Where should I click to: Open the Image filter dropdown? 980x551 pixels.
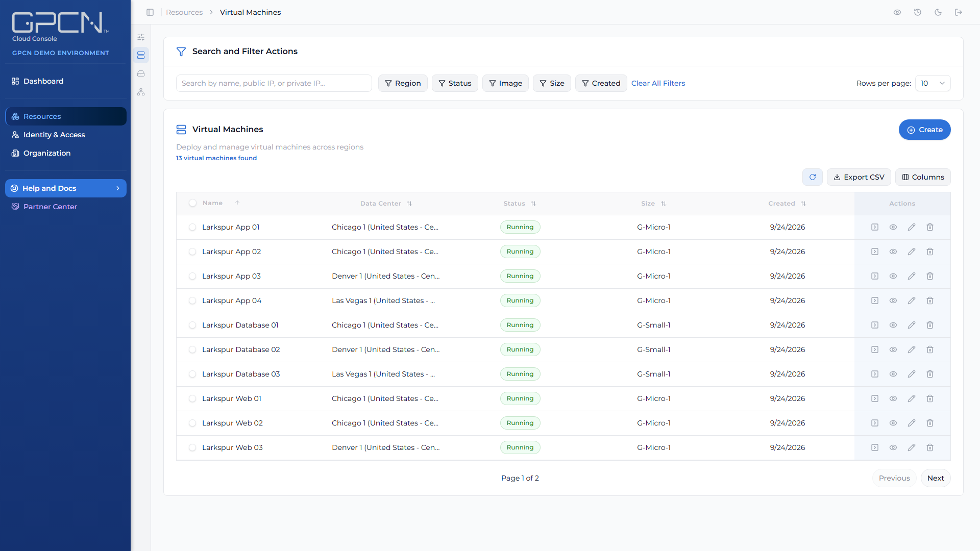click(x=505, y=83)
